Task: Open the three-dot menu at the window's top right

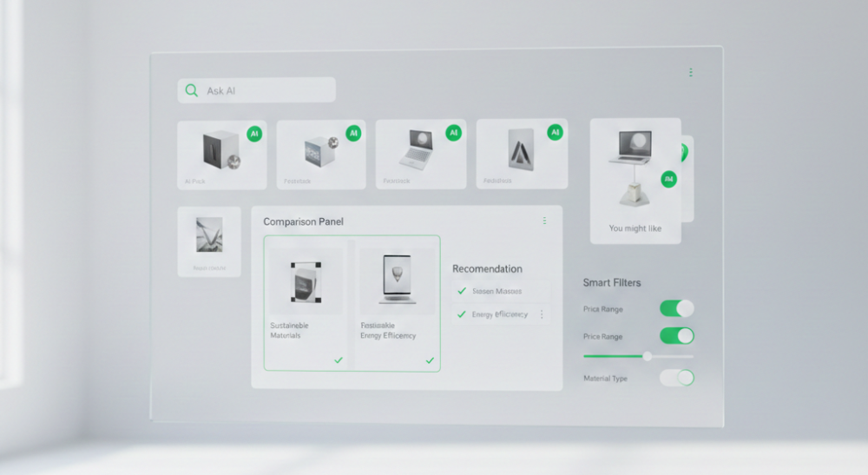Action: [x=691, y=72]
